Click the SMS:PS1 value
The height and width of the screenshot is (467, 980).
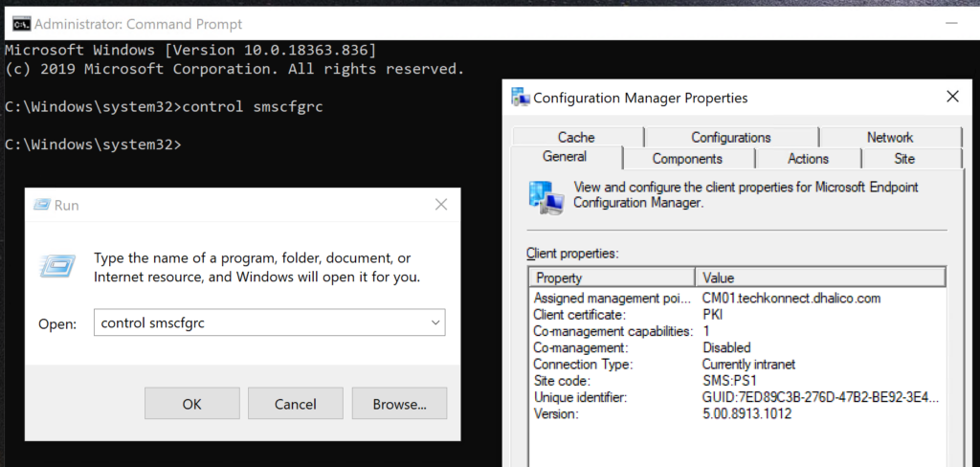[x=727, y=380]
